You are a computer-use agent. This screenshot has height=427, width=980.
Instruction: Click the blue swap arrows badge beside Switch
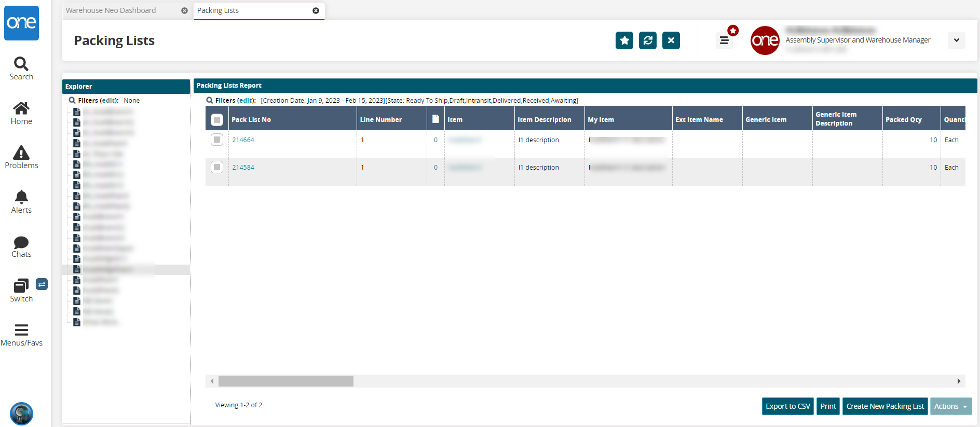(42, 284)
